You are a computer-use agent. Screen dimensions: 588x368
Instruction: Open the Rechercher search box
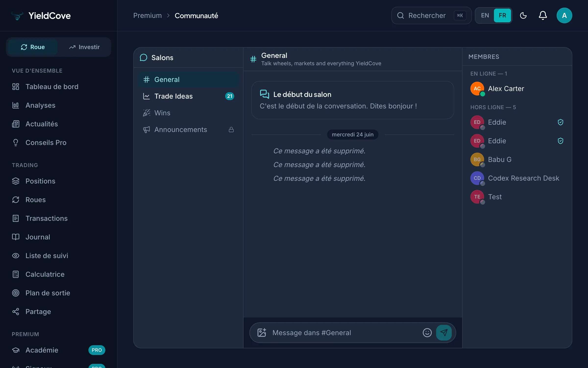coord(431,15)
